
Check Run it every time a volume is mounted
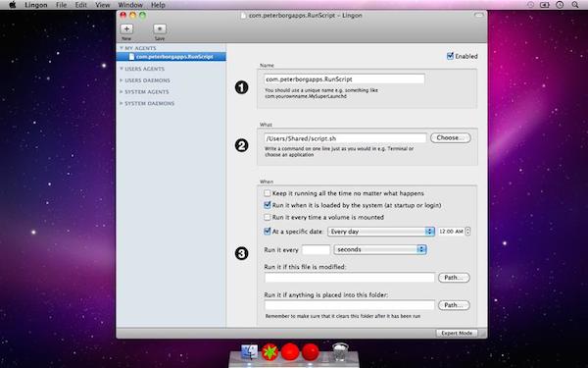(x=267, y=217)
